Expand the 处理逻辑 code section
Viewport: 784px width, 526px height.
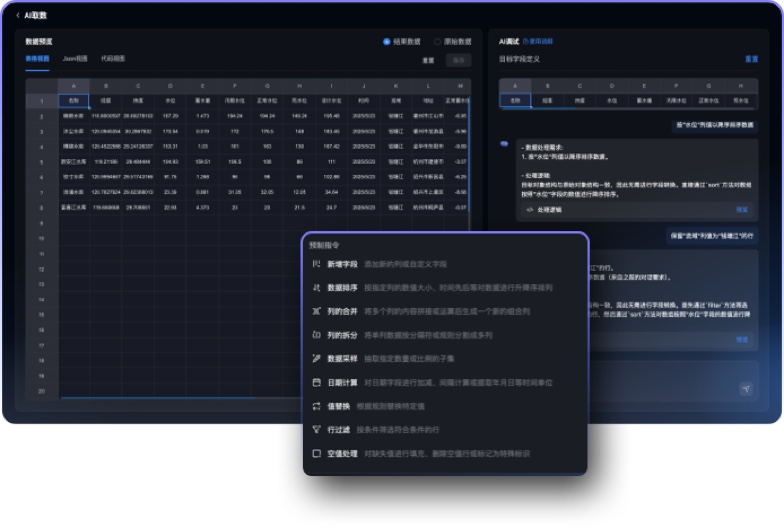point(637,210)
